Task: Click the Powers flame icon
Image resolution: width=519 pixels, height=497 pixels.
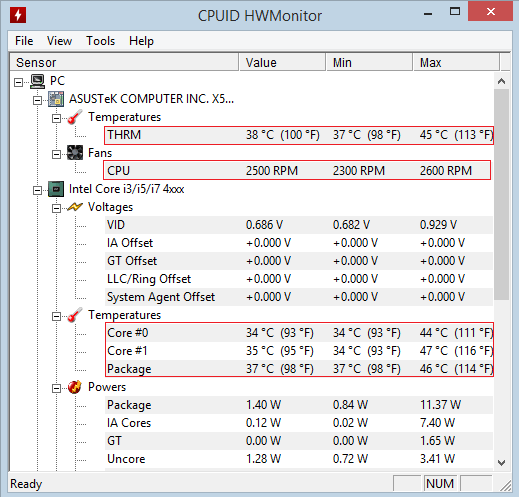Action: [75, 387]
